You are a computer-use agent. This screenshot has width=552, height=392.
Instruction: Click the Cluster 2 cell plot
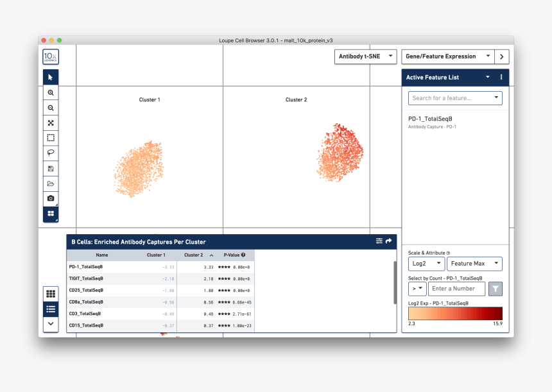coord(340,152)
